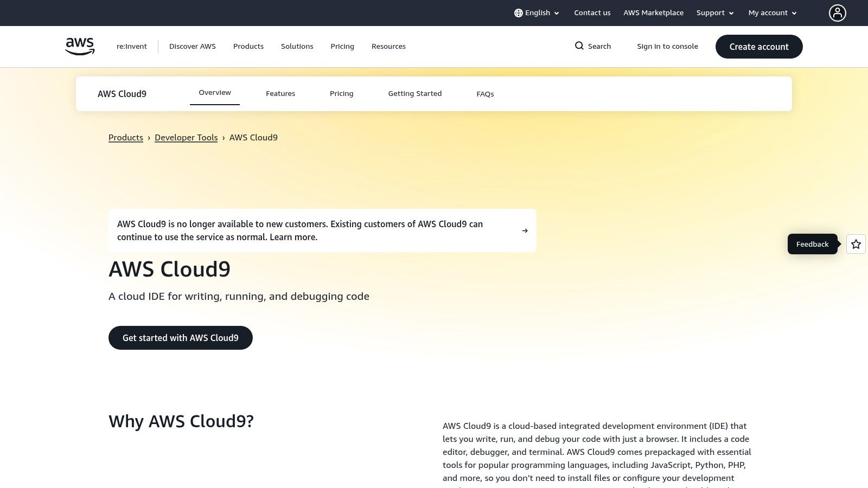Select the magnifying glass beside Search text
868x488 pixels.
579,46
